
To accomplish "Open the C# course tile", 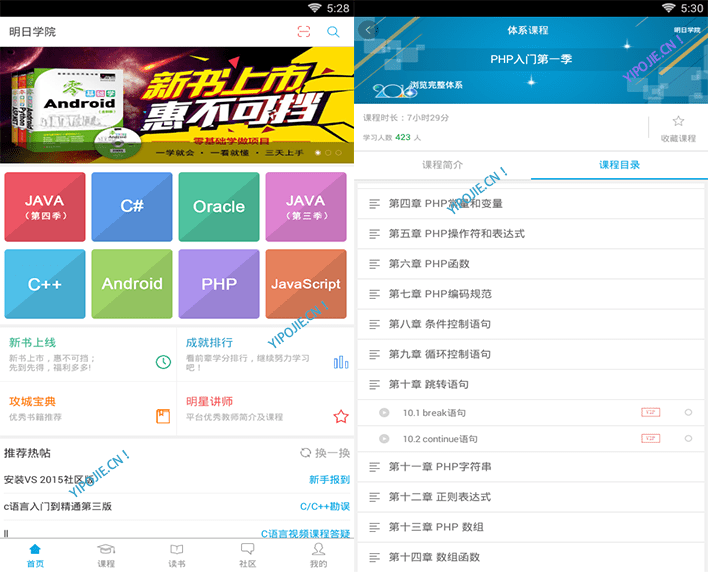I will pos(132,207).
